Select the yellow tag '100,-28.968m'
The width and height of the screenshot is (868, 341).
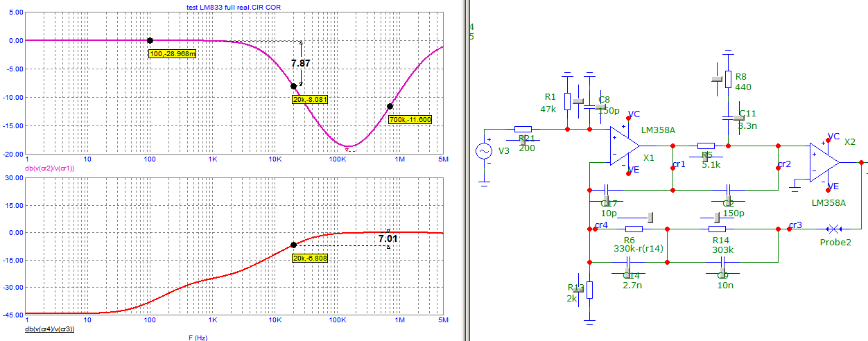pyautogui.click(x=173, y=54)
